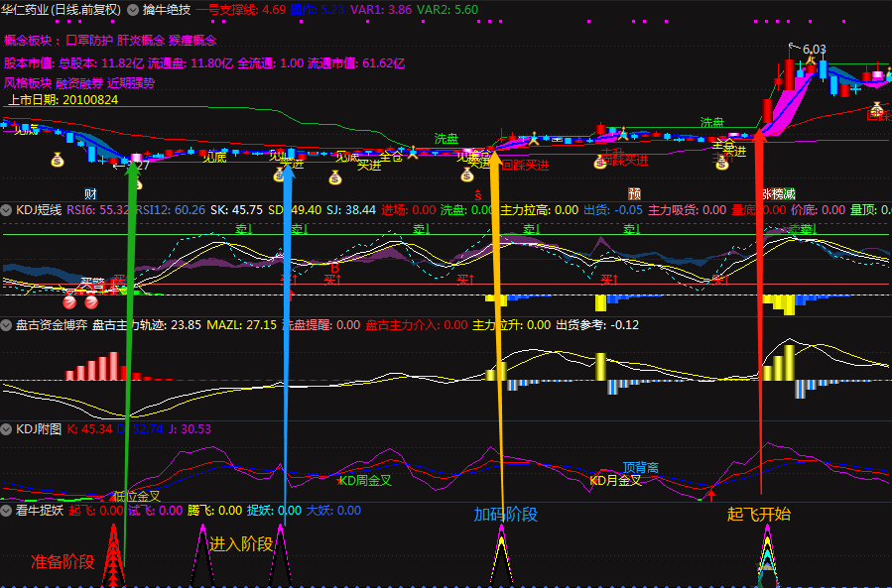Click the 试飞: 0.00 readout
Viewport: 892px width, 588px height.
click(156, 511)
